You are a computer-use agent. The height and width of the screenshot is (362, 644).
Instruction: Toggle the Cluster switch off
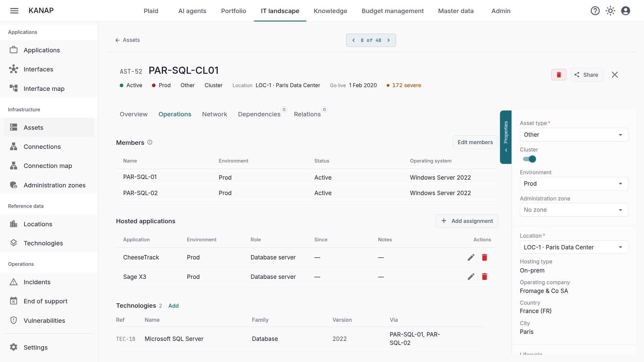click(530, 159)
